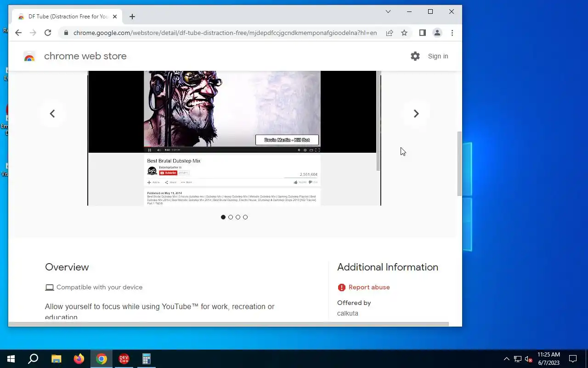Open the Windows Start menu
The width and height of the screenshot is (588, 368).
click(11, 359)
